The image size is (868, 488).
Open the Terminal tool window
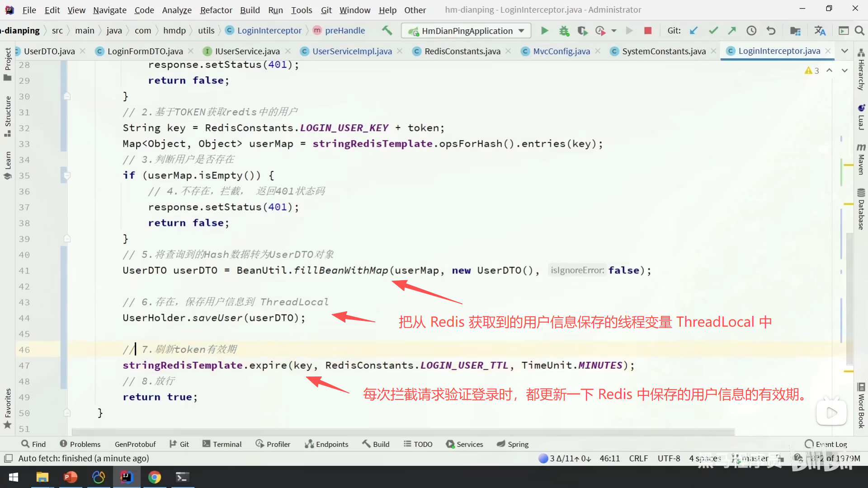[222, 444]
